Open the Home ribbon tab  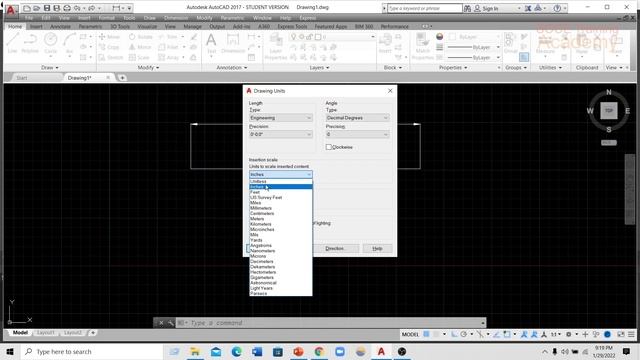pos(15,27)
